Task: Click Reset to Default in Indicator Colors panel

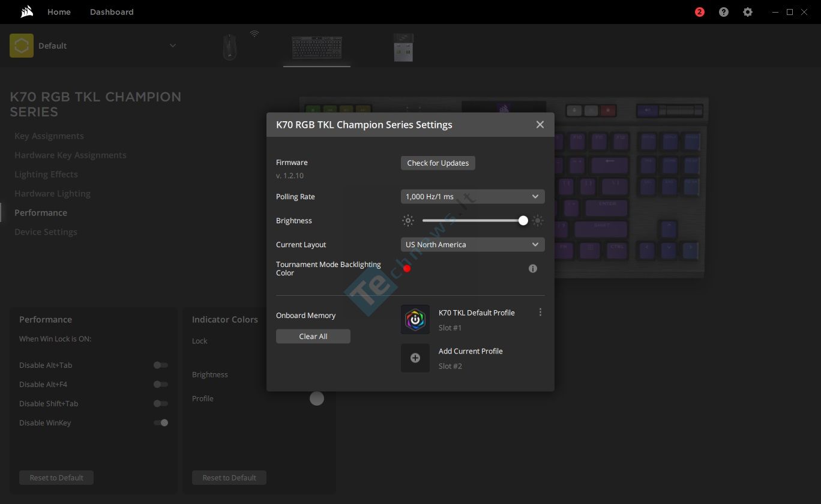Action: 229,478
